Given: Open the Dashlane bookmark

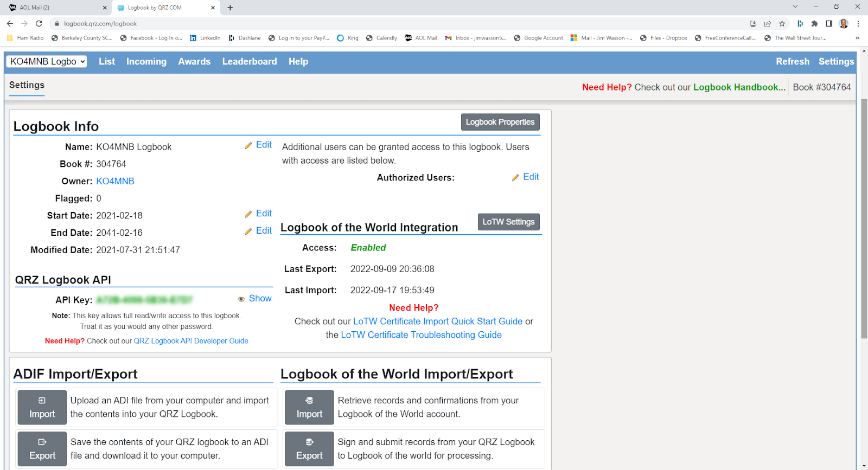Looking at the screenshot, I should [x=245, y=38].
